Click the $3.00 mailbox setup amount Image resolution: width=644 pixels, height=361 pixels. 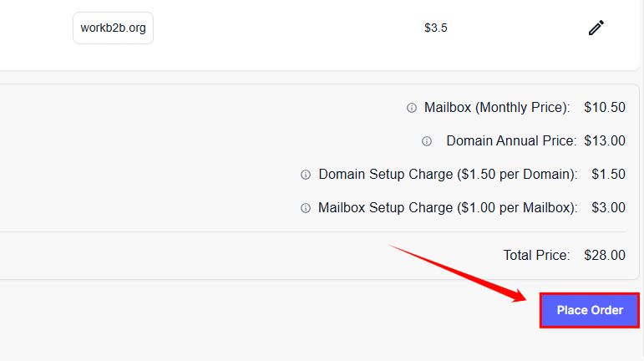[608, 208]
